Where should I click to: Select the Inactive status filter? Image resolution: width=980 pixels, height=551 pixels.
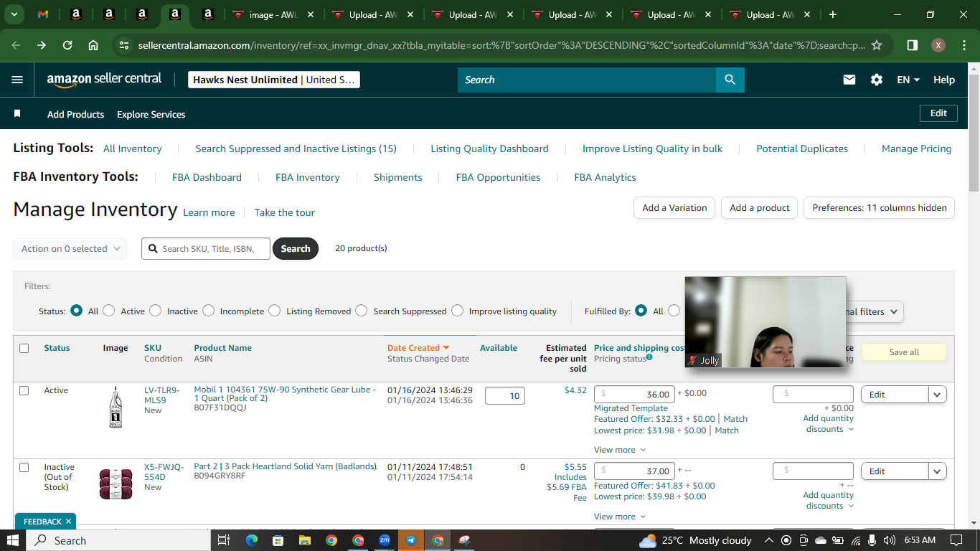(156, 311)
